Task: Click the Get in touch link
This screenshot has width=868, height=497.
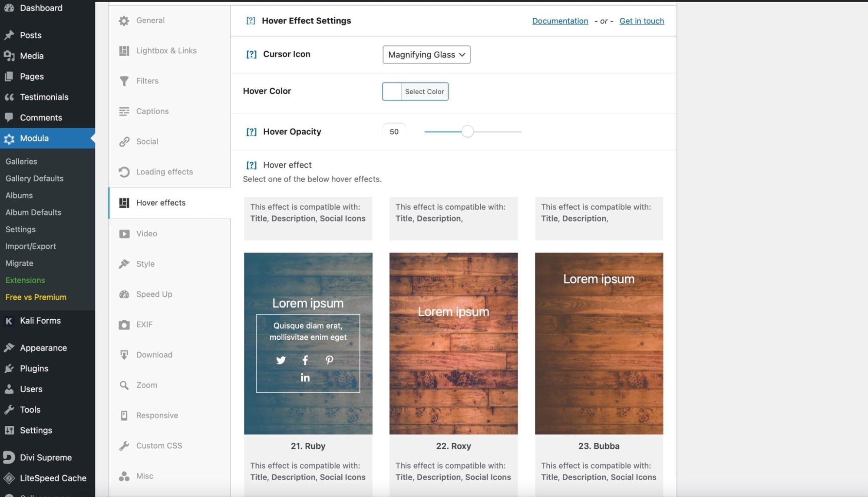Action: pos(641,21)
